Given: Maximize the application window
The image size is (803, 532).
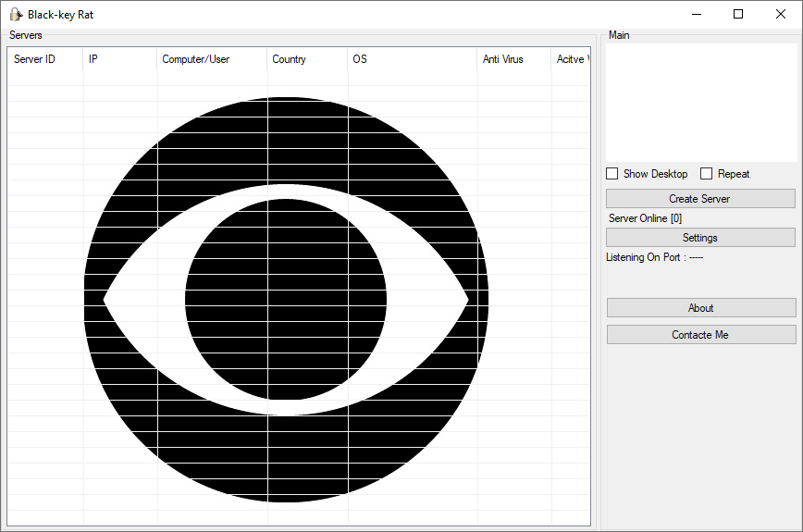Looking at the screenshot, I should click(738, 14).
